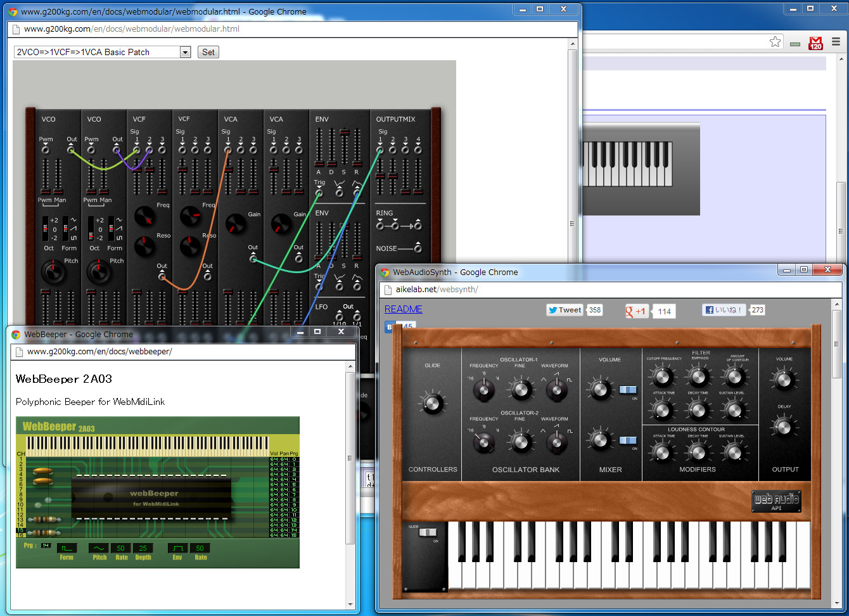This screenshot has height=616, width=849.
Task: Click the top ENV Trig jack
Action: [x=319, y=193]
